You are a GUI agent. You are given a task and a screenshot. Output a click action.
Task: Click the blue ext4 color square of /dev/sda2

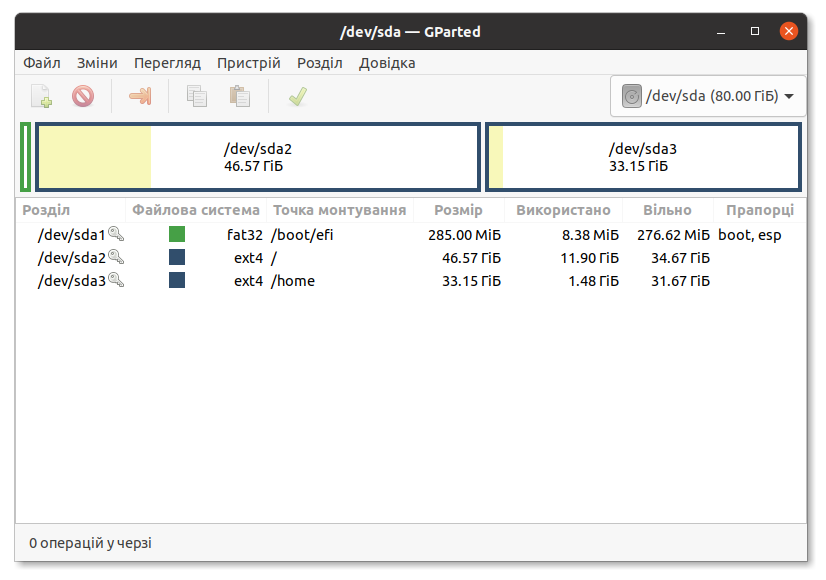click(x=177, y=257)
